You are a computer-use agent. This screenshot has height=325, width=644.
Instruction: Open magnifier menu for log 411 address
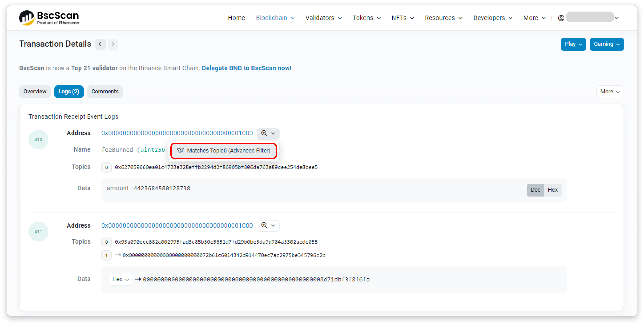point(268,225)
